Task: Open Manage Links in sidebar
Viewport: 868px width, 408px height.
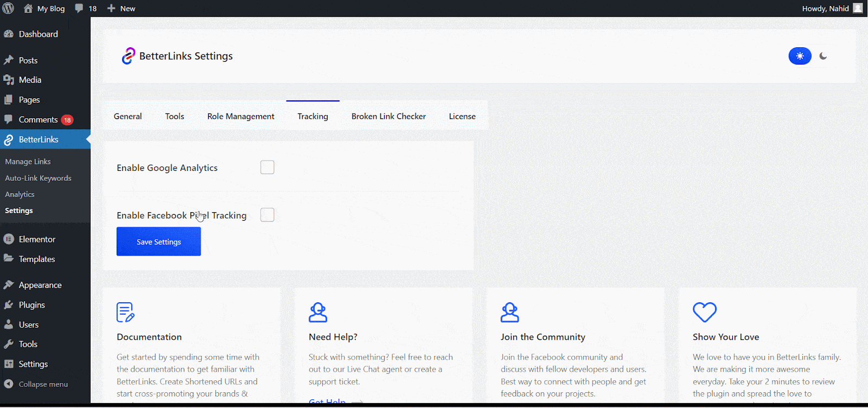Action: point(28,162)
